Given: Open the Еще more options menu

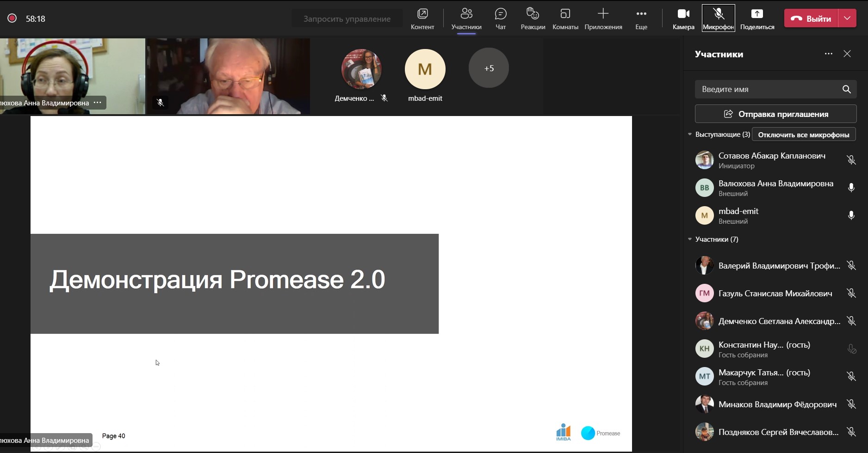Looking at the screenshot, I should tap(641, 18).
